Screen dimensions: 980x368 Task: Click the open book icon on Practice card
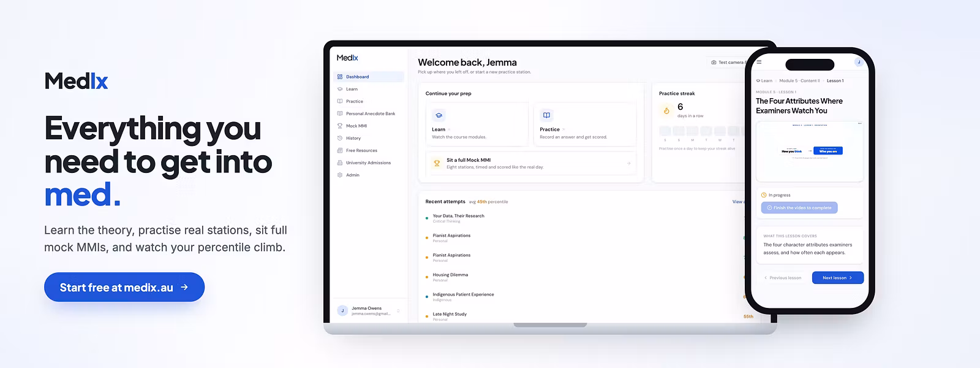point(546,115)
